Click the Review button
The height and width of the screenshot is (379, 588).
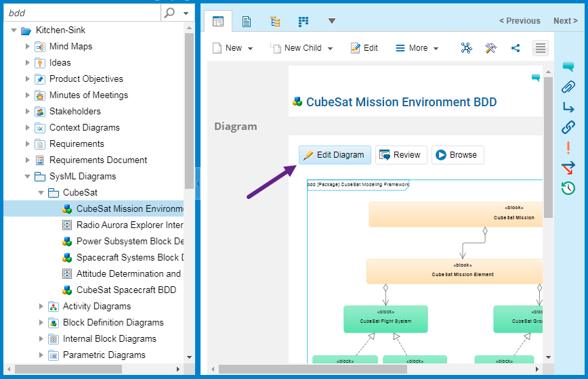point(401,155)
